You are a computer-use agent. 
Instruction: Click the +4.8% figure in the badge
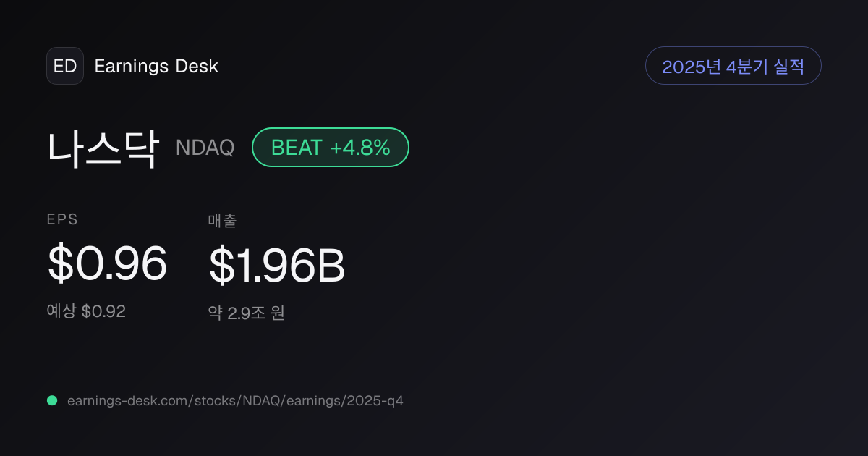[x=360, y=148]
